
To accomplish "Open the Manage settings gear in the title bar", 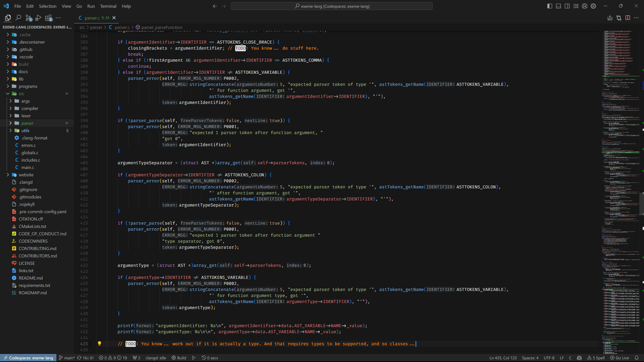I will pos(593,6).
